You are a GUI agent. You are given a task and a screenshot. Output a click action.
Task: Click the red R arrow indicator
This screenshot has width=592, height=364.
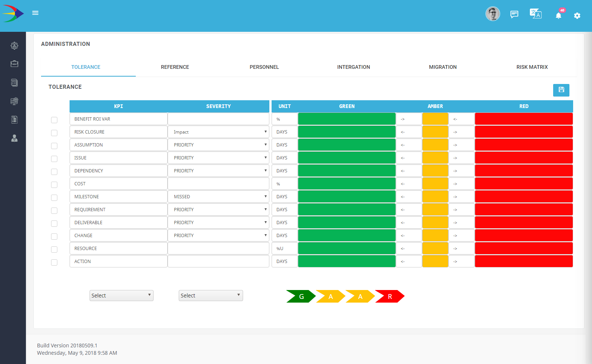[x=390, y=296]
